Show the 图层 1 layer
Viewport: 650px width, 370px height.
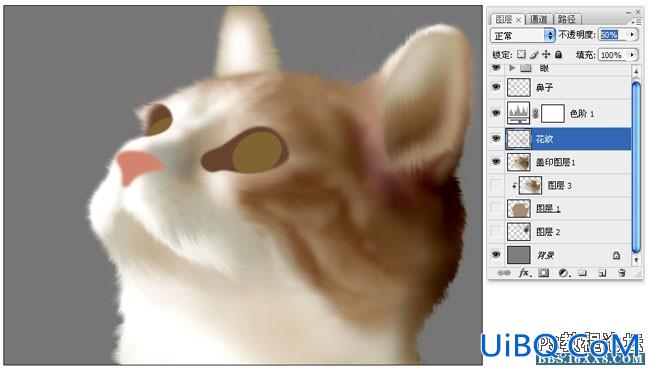[x=496, y=208]
